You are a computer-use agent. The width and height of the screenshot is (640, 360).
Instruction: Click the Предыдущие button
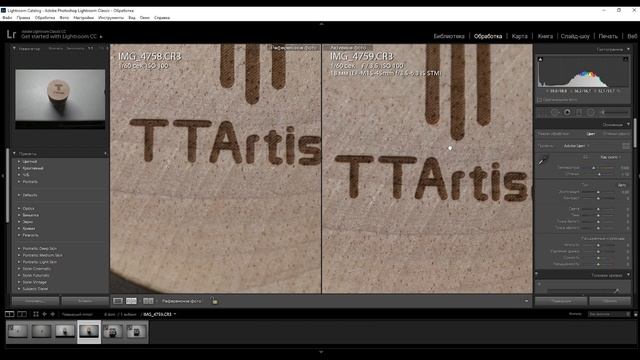(561, 301)
